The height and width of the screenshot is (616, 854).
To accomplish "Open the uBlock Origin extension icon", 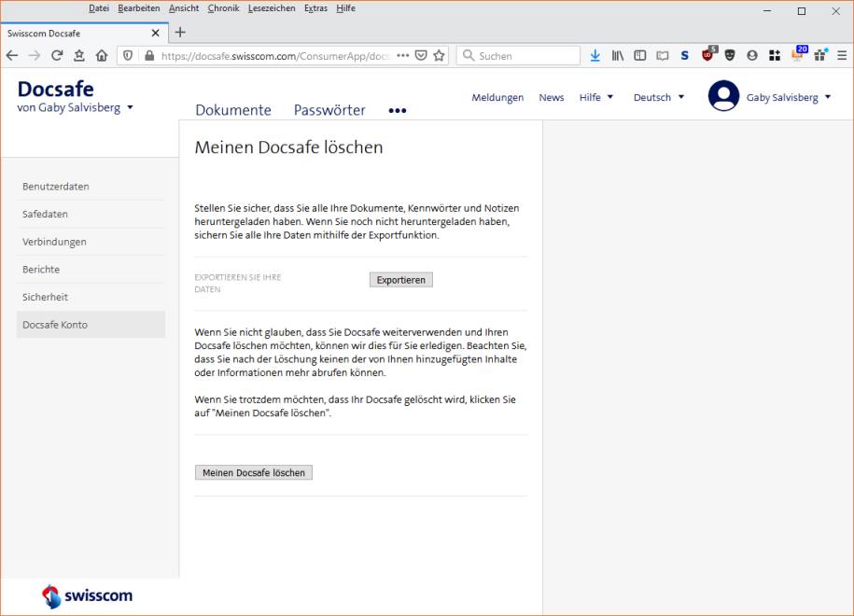I will (707, 54).
